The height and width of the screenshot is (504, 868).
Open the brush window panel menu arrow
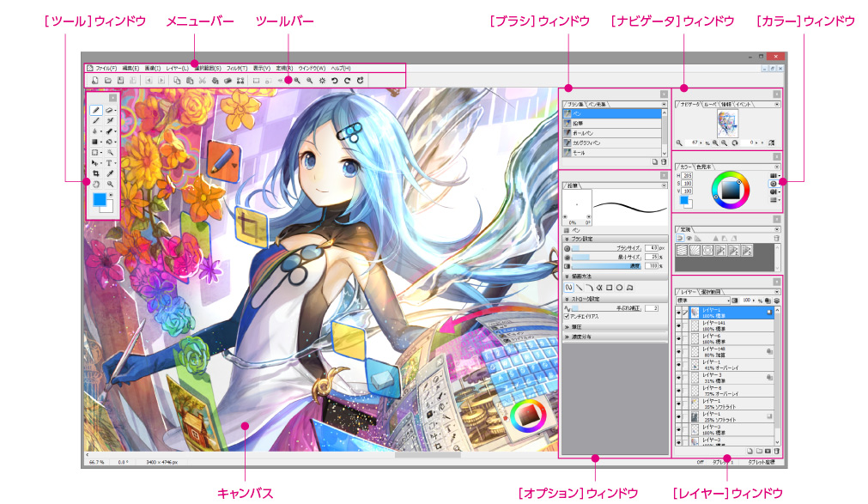(x=664, y=104)
